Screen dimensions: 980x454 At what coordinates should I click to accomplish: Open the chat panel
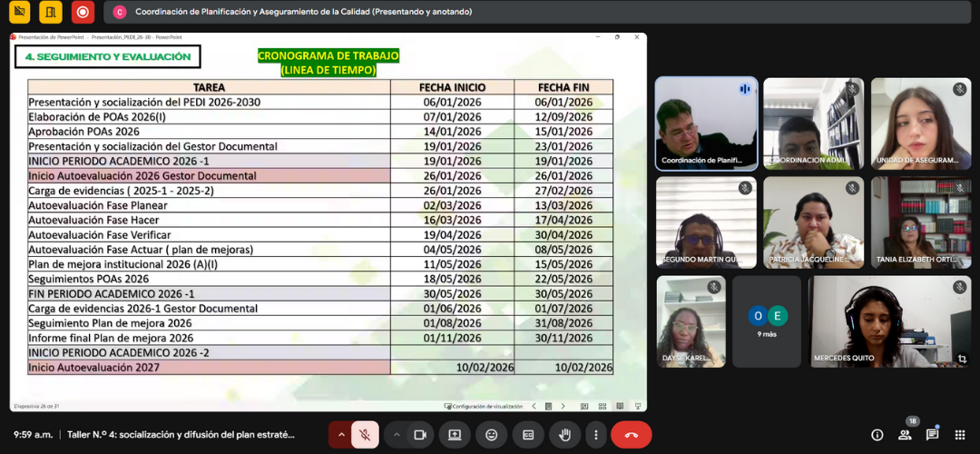[x=932, y=435]
